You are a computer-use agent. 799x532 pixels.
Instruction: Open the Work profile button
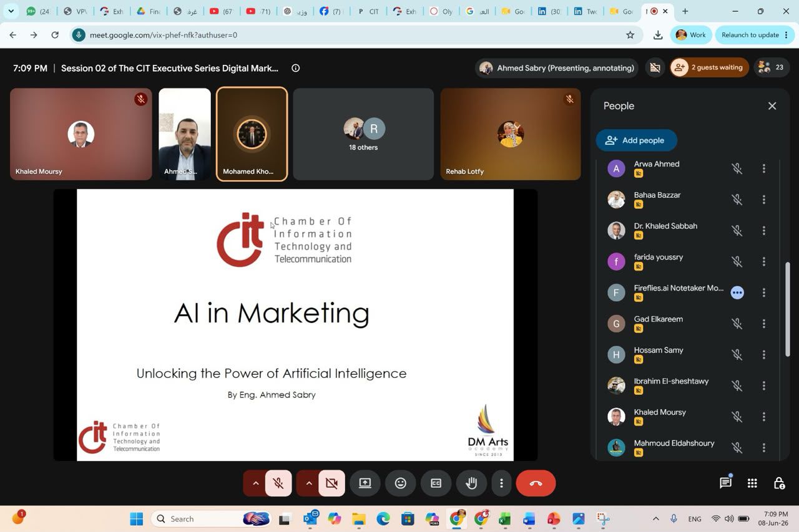click(x=691, y=35)
